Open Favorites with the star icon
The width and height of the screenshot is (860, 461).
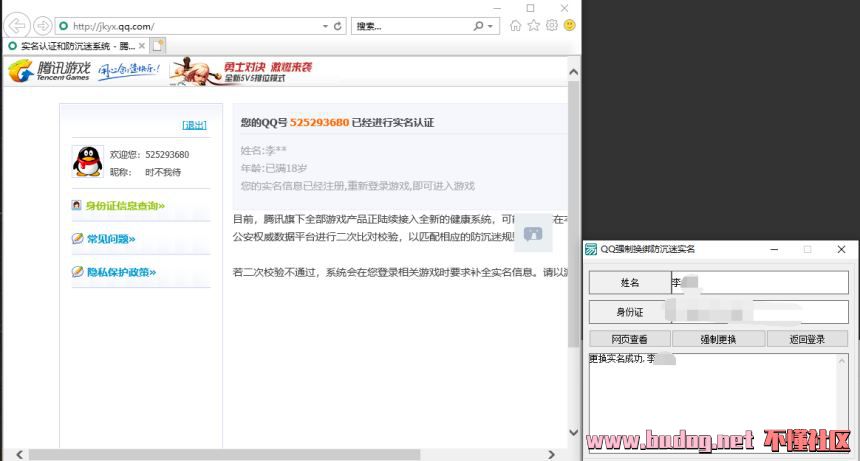(x=534, y=26)
